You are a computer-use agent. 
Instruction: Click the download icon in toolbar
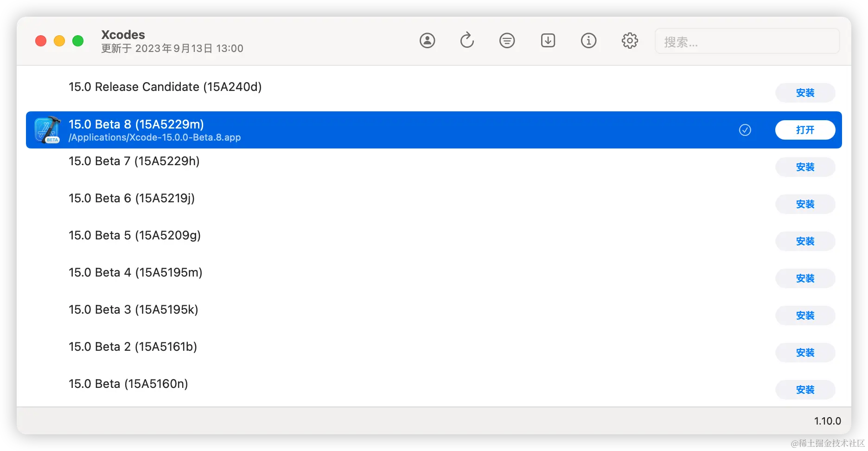[548, 40]
